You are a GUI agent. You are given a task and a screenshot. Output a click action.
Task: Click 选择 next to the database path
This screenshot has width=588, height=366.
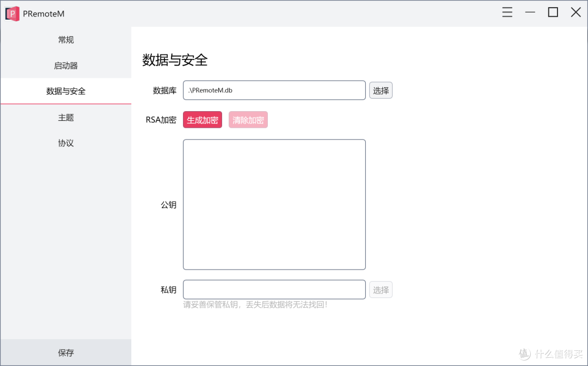click(x=381, y=90)
